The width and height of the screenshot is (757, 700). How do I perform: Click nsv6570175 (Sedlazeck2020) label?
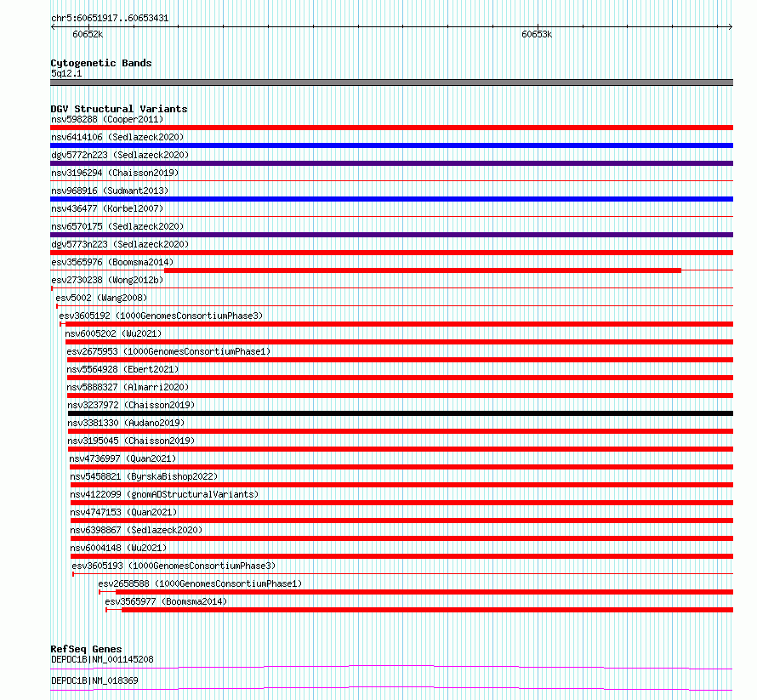[x=117, y=226]
